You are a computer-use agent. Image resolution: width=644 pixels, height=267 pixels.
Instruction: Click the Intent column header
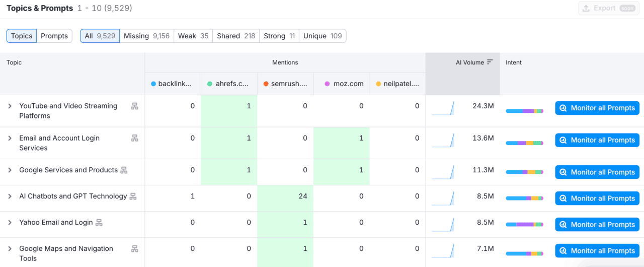(514, 62)
